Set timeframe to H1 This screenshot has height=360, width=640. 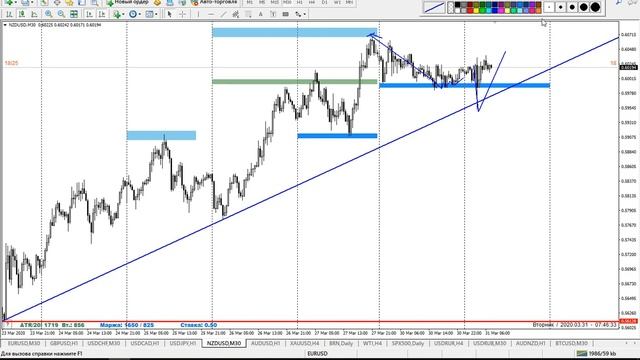[300, 2]
